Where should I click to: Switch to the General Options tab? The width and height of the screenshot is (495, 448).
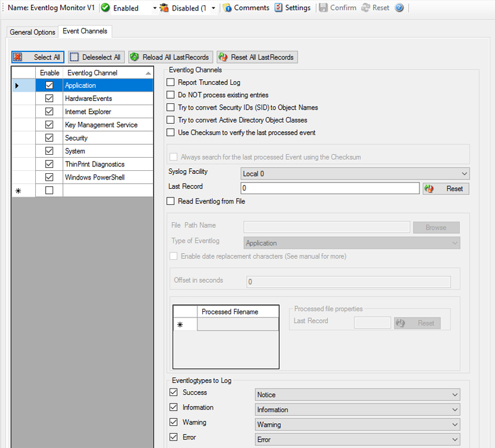coord(33,32)
